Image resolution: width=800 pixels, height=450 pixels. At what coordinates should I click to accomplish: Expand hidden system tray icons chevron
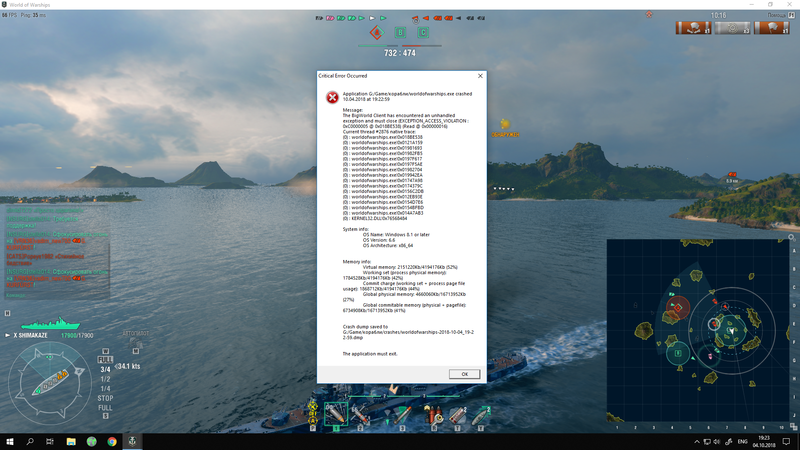[x=696, y=442]
